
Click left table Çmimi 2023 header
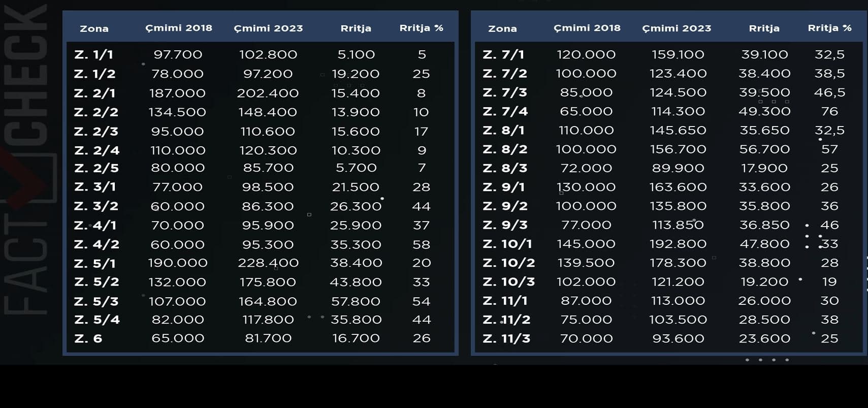(x=268, y=28)
